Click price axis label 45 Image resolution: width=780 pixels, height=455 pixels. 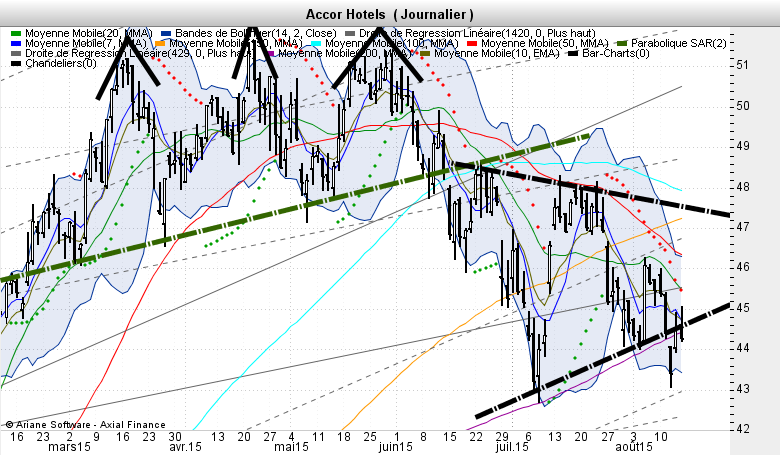pyautogui.click(x=743, y=308)
